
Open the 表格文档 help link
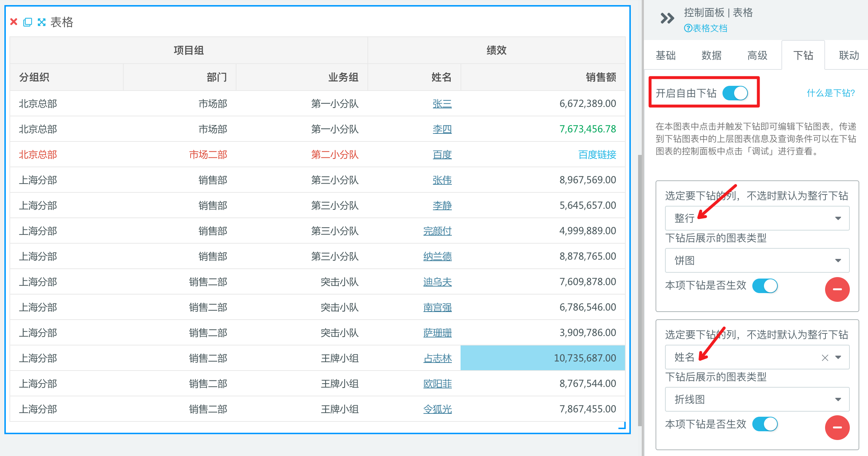[705, 28]
